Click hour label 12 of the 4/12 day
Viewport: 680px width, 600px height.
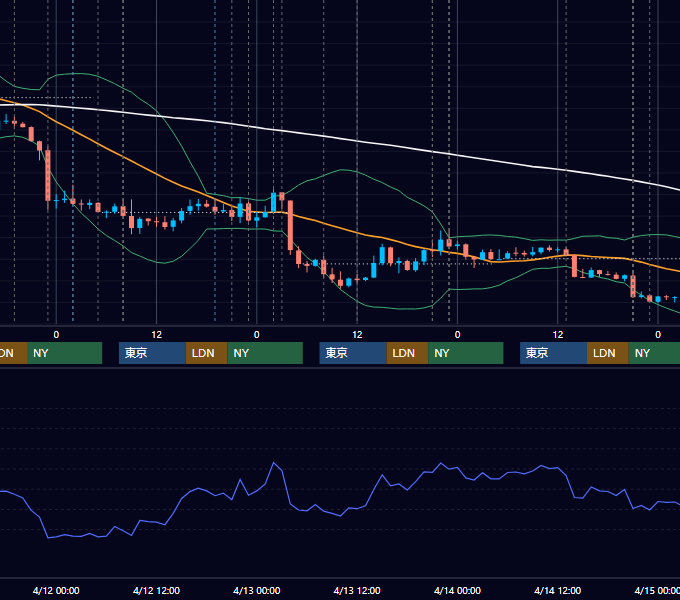click(157, 335)
